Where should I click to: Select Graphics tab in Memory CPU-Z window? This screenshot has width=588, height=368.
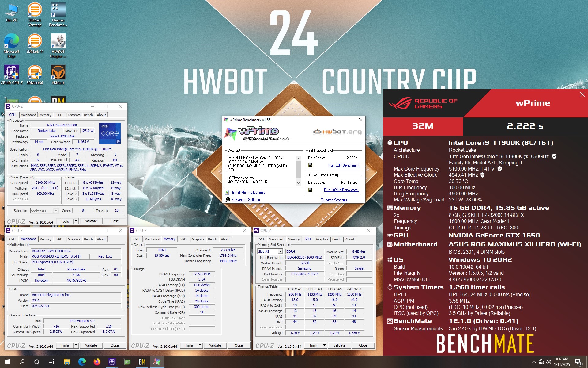click(x=198, y=239)
